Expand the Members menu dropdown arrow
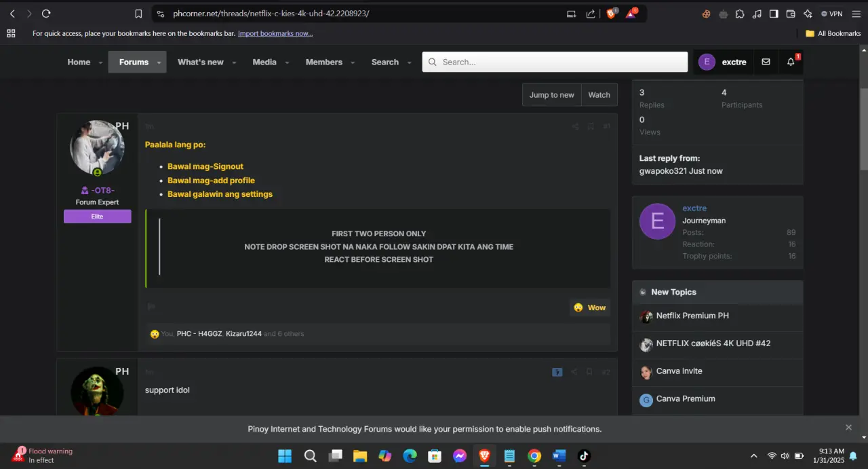The image size is (868, 469). 353,62
